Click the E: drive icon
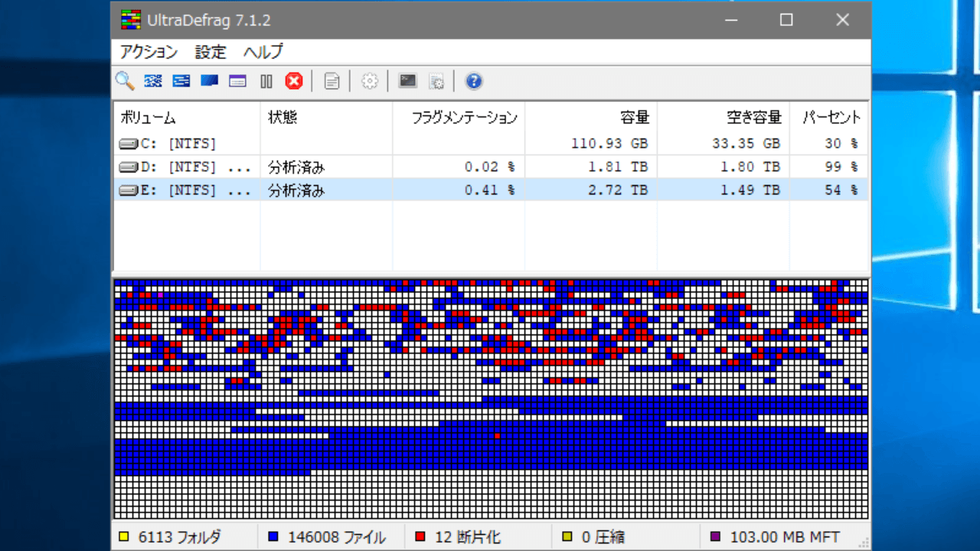This screenshot has width=980, height=551. coord(129,191)
